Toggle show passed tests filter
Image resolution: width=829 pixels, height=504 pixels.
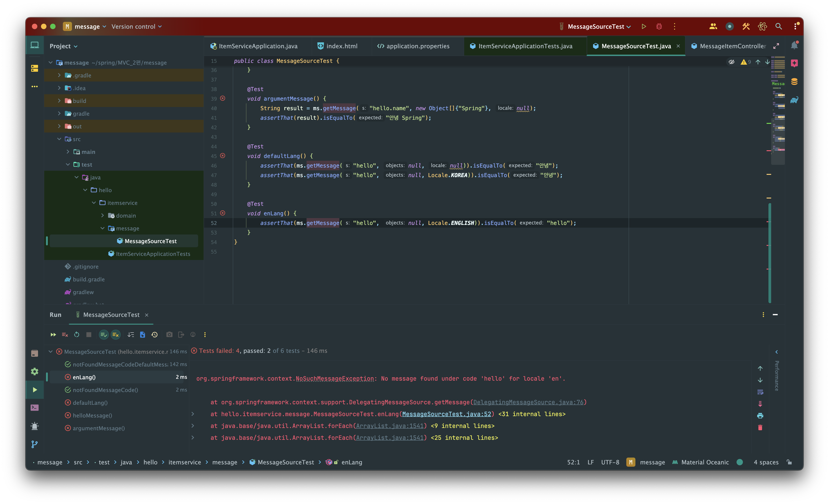[104, 335]
